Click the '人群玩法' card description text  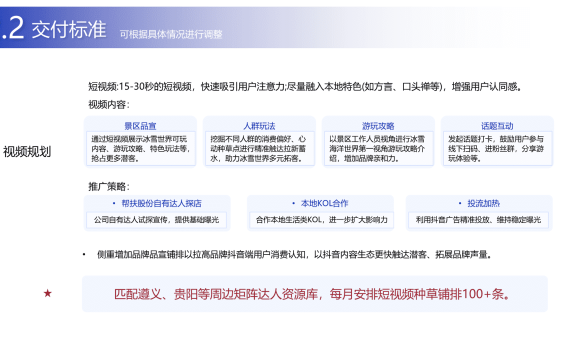pyautogui.click(x=259, y=149)
